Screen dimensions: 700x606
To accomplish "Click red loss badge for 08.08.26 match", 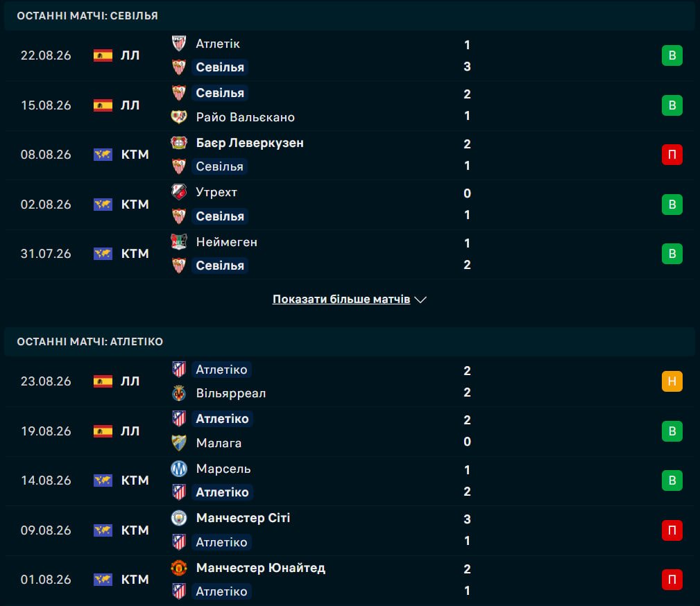I will click(x=672, y=155).
